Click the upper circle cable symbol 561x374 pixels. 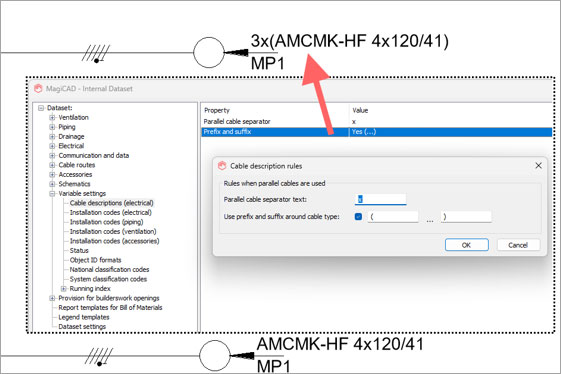[209, 53]
